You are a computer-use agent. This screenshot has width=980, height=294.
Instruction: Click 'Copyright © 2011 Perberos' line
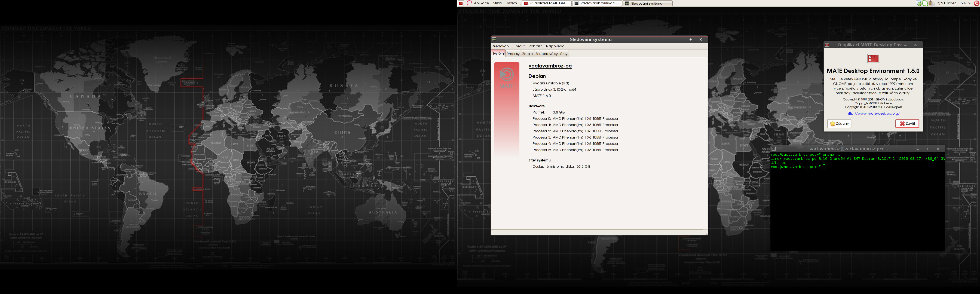point(873,103)
